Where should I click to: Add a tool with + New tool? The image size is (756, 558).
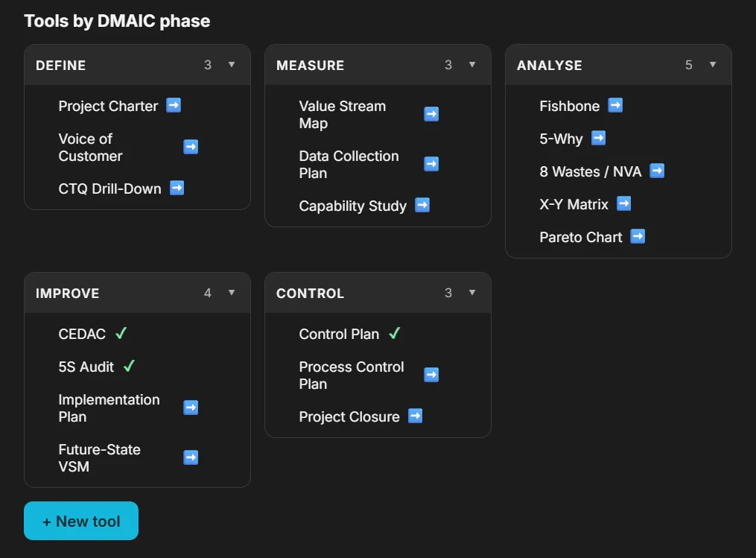81,521
